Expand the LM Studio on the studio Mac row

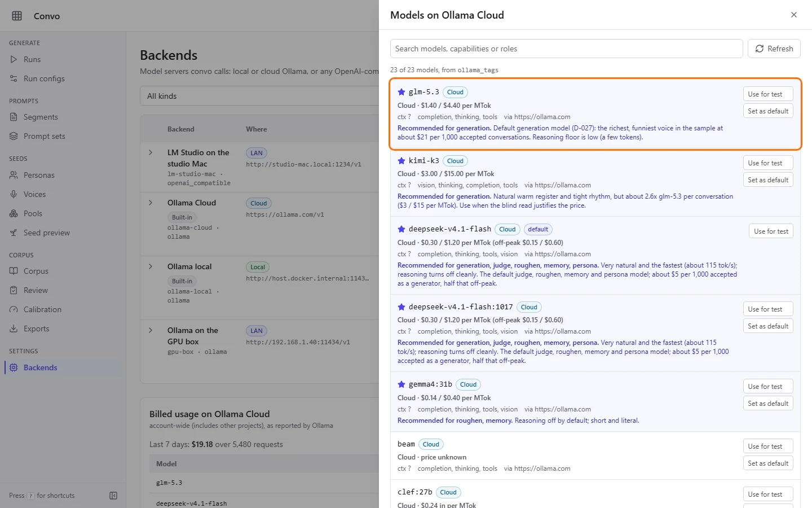tap(151, 152)
